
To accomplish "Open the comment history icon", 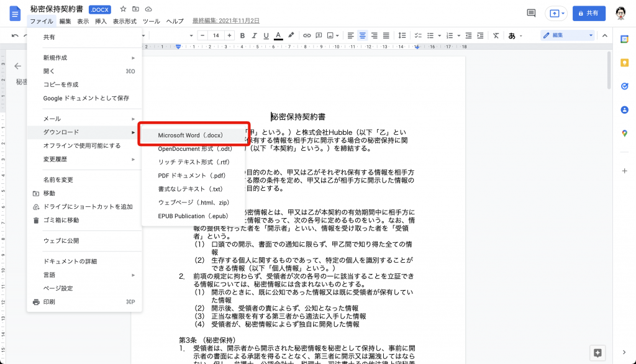I will coord(531,13).
